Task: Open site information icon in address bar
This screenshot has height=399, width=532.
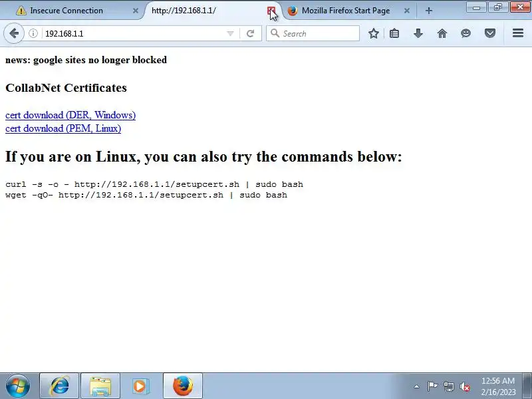Action: pyautogui.click(x=33, y=33)
